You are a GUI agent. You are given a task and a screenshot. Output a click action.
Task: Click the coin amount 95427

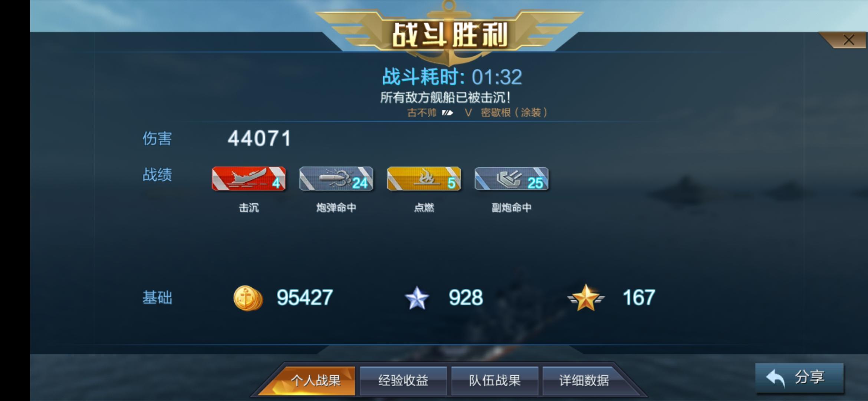tap(305, 298)
